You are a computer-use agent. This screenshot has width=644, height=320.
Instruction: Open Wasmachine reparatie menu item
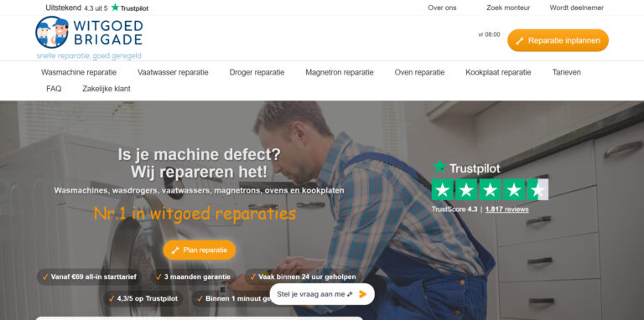[79, 72]
